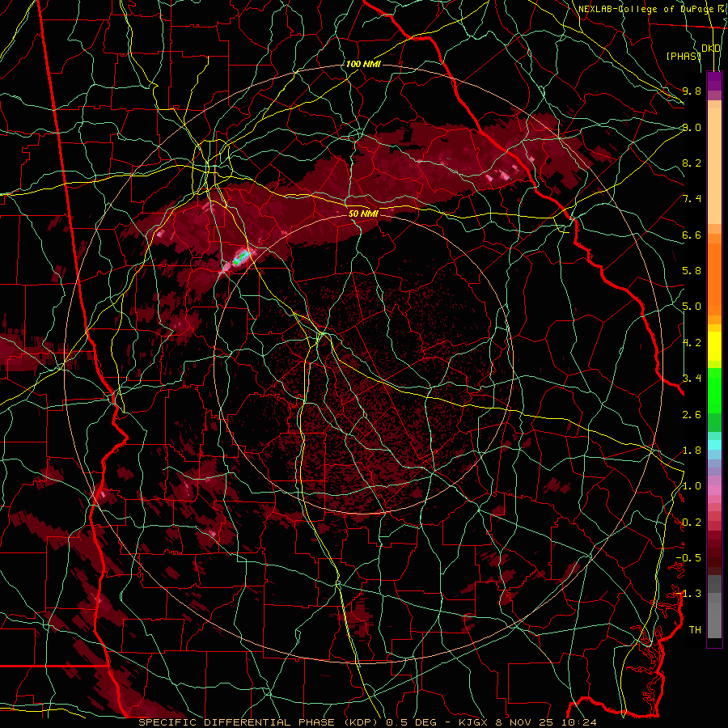728x728 pixels.
Task: Click the 1.8 value on the color scale
Action: point(692,451)
